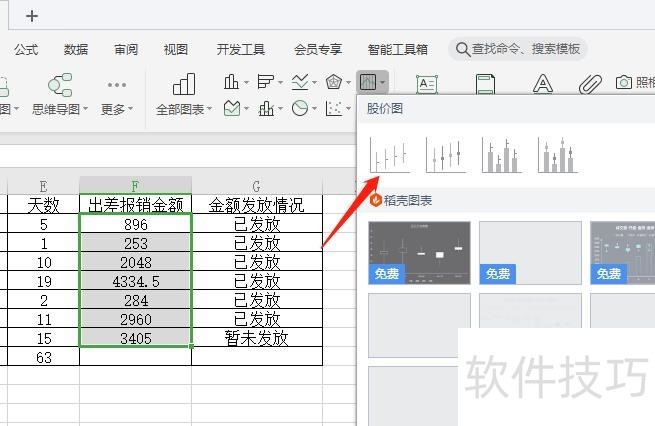Viewport: 655px width, 426px height.
Task: Select the days cell containing 15
Action: coord(43,338)
